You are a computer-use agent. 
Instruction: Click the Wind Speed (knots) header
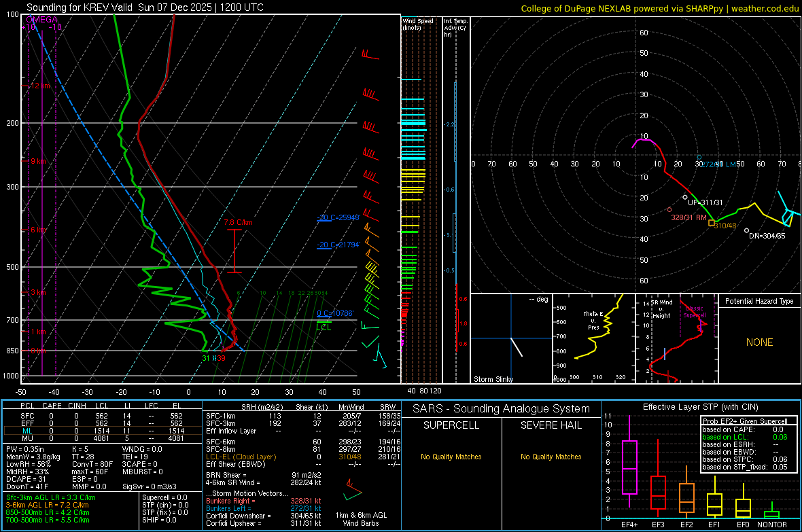[x=418, y=24]
